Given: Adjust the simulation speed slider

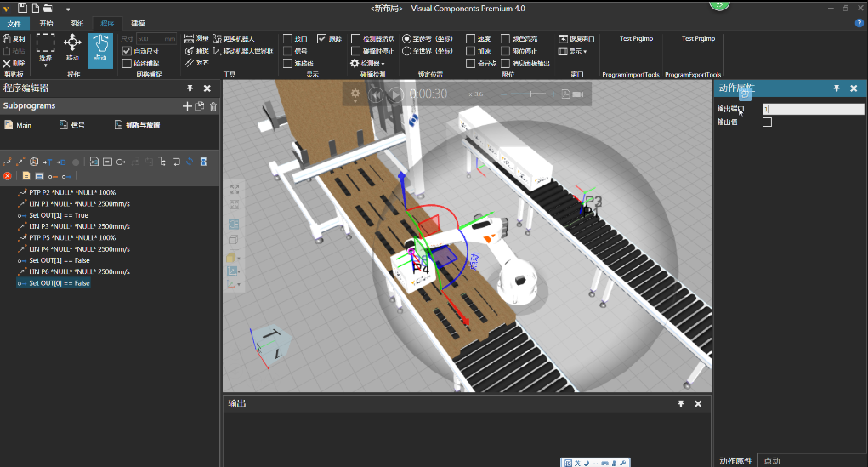Looking at the screenshot, I should (529, 94).
